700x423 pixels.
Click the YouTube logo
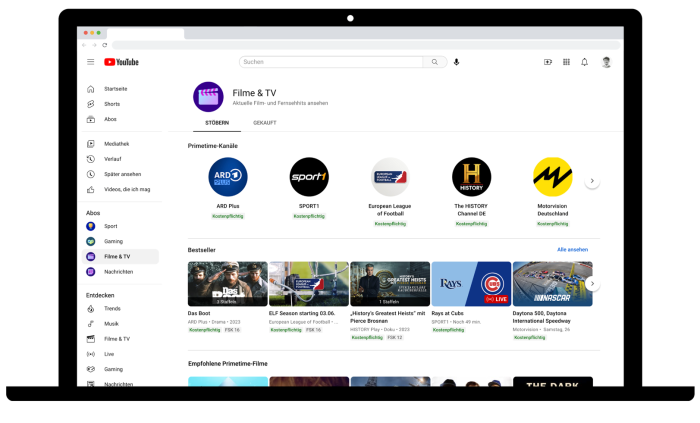point(121,62)
